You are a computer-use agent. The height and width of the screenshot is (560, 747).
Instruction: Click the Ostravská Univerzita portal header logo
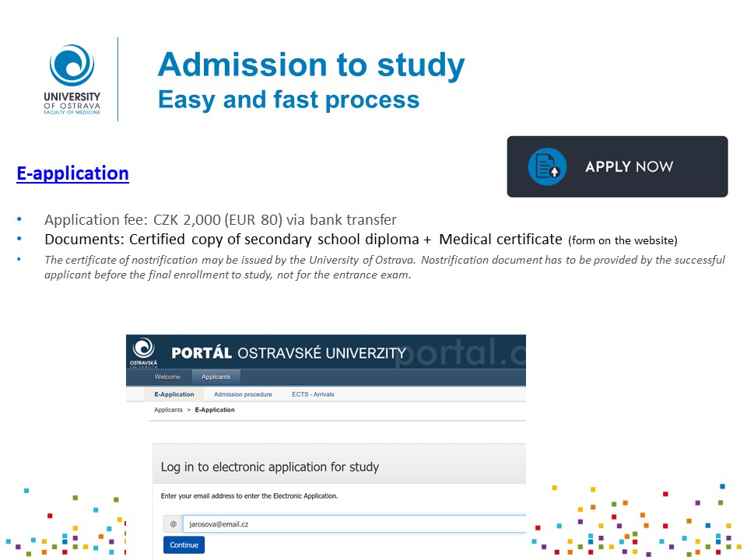145,352
